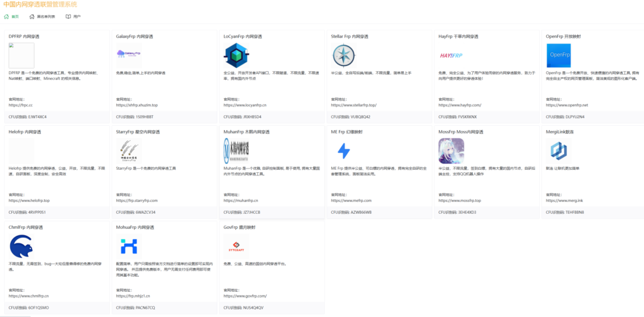This screenshot has height=317, width=644.
Task: Click the broken image in DPFRP card
Action: point(21,55)
